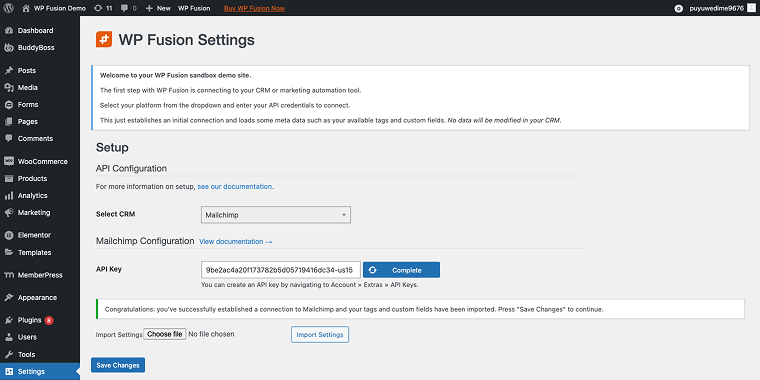Open the Select CRM dropdown showing Mailchimp
This screenshot has width=760, height=380.
(x=276, y=215)
